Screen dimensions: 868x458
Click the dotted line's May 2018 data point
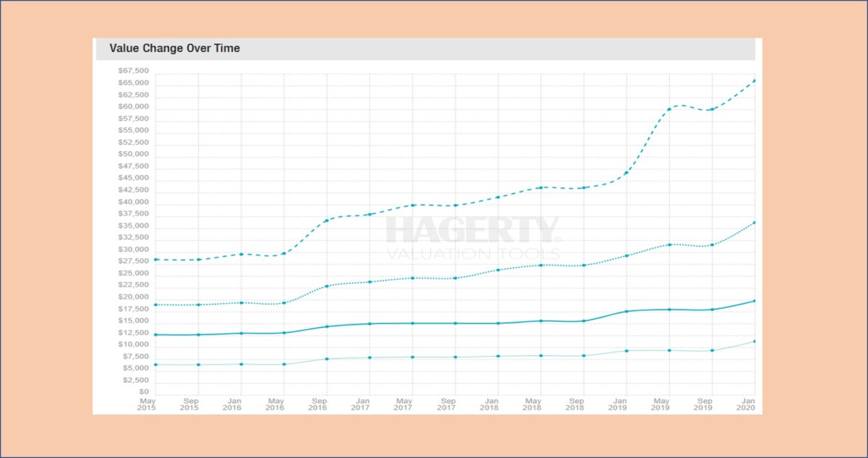point(541,265)
